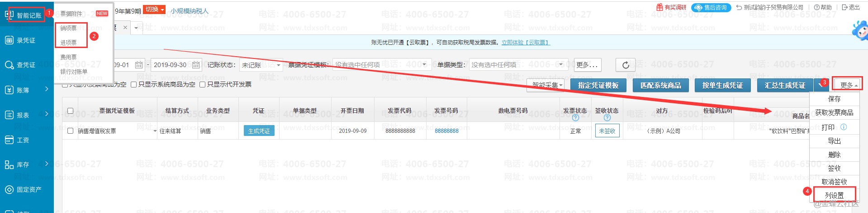Click the 工资 sidebar icon
Screen dimensions: 868x213
(9, 140)
